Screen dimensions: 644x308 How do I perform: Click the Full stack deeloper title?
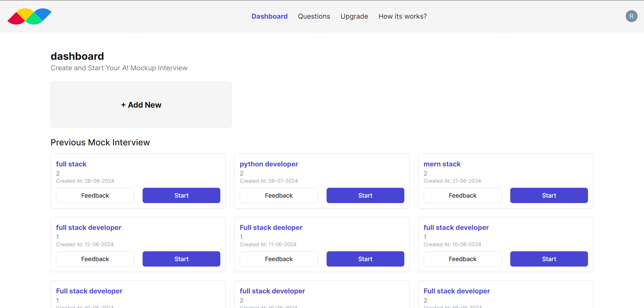[271, 228]
